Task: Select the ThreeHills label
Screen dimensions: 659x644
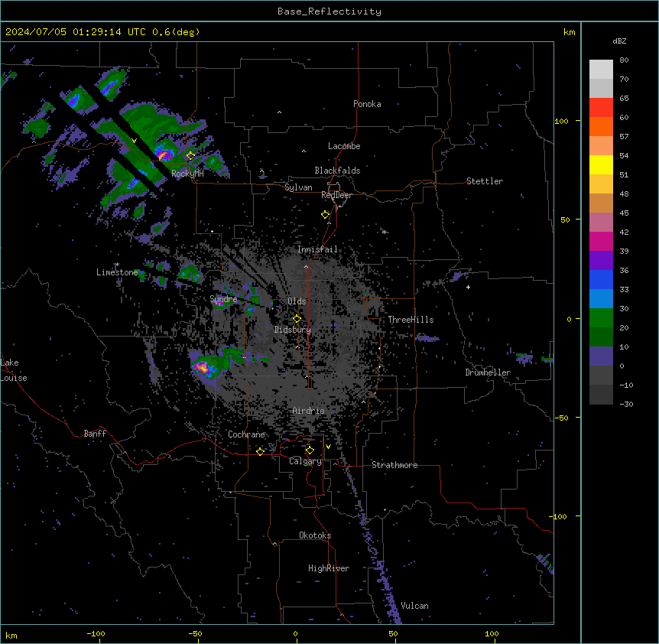Action: coord(411,320)
